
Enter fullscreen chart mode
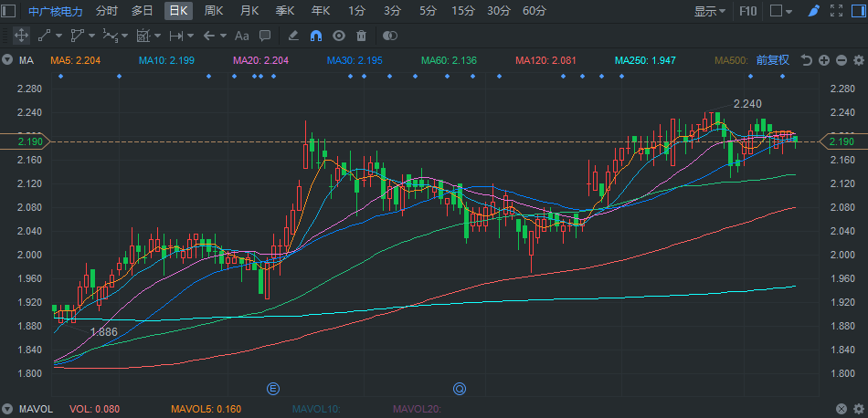coord(836,12)
